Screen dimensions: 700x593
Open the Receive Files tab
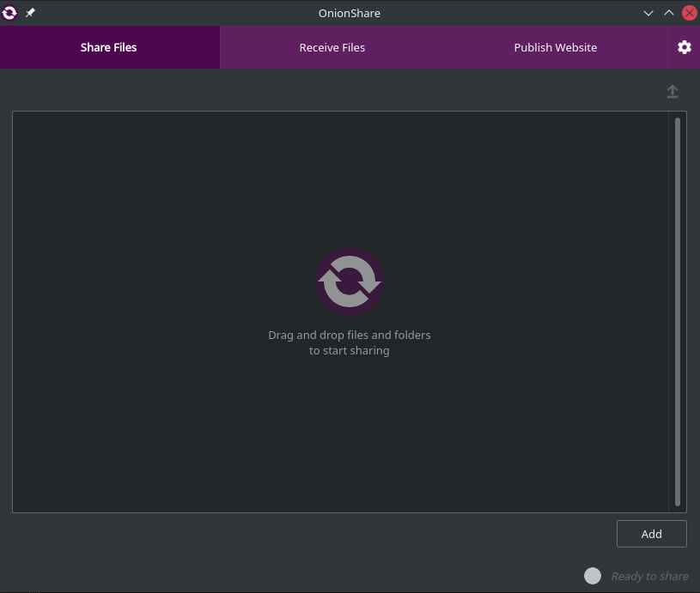[332, 47]
